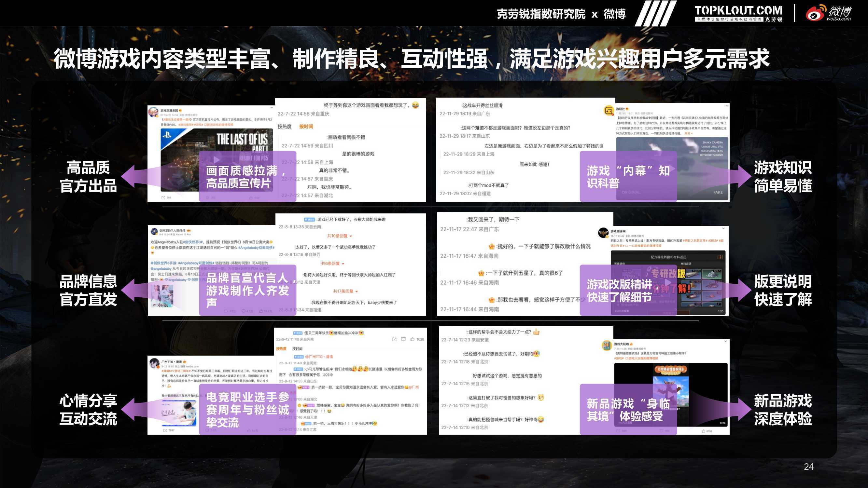
Task: Click the laughing emoji after 都想玩了
Action: tap(415, 105)
